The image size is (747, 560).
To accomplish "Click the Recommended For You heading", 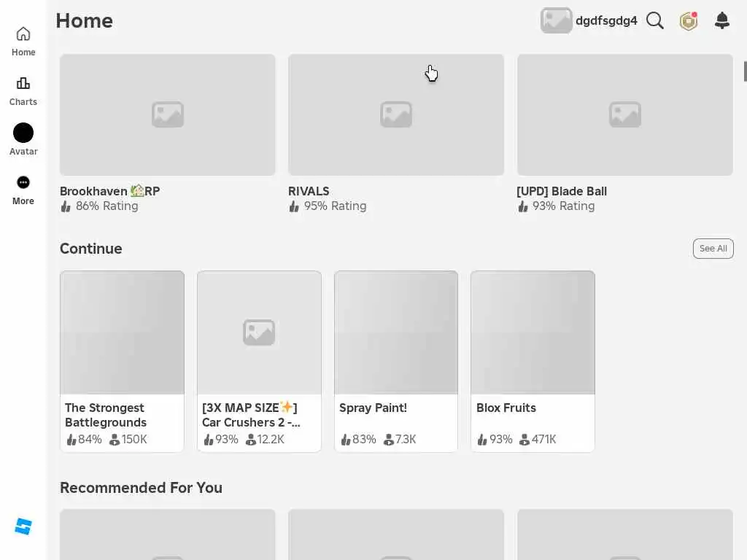I will click(x=141, y=488).
